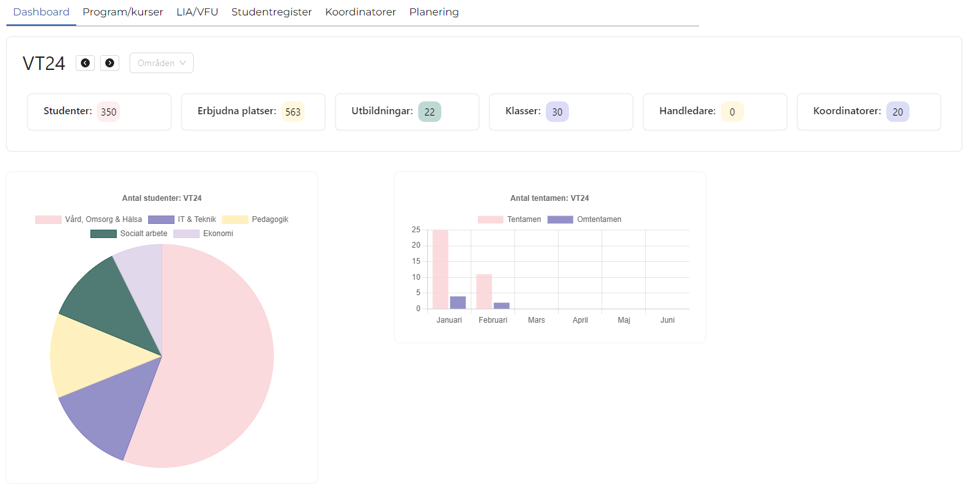980x496 pixels.
Task: Toggle Vård, Omsorg & Hälsa legend item
Action: point(89,219)
